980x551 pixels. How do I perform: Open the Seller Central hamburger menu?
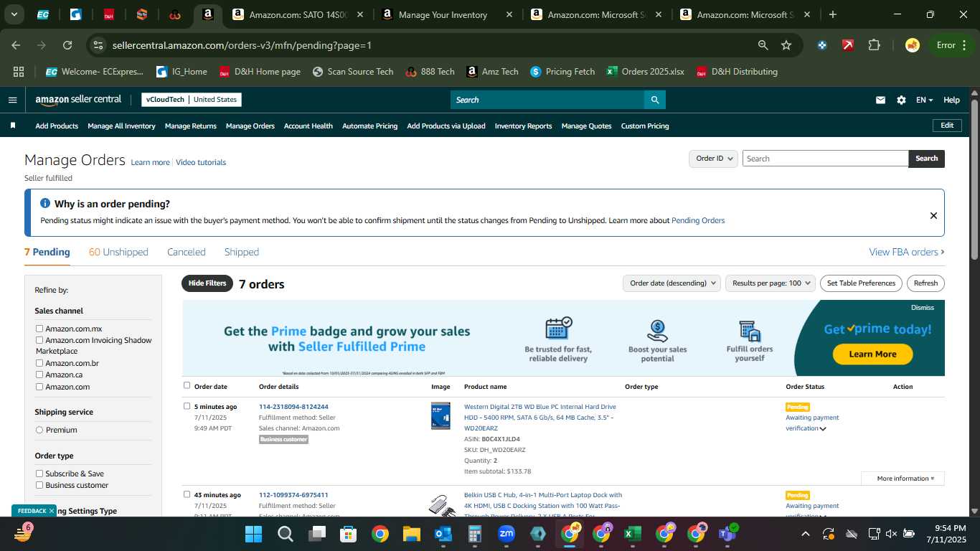tap(12, 100)
